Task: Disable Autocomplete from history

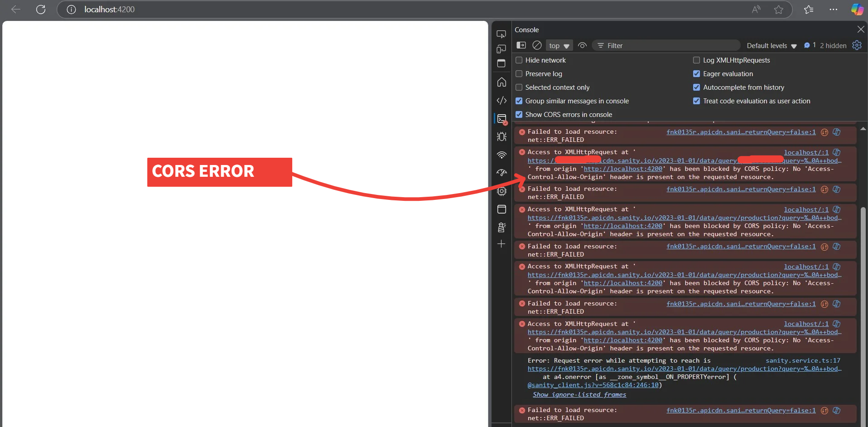Action: (697, 87)
